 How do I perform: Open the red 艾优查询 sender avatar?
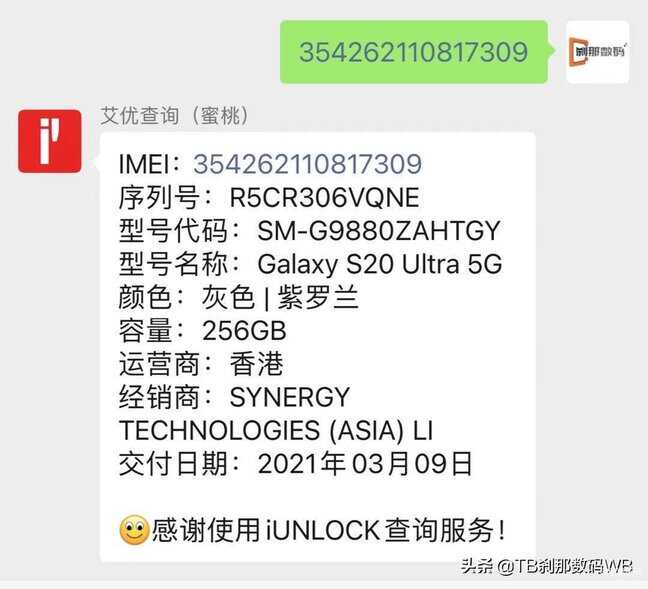(50, 141)
